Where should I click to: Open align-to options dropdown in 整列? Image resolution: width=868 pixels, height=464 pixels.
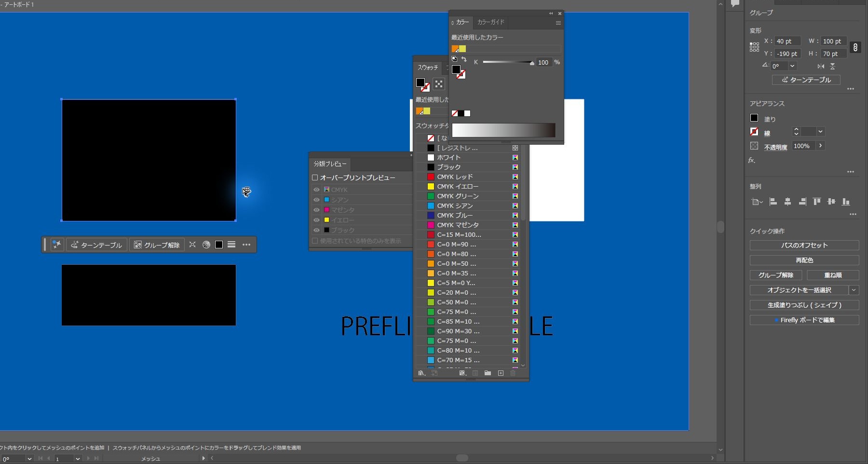click(757, 202)
